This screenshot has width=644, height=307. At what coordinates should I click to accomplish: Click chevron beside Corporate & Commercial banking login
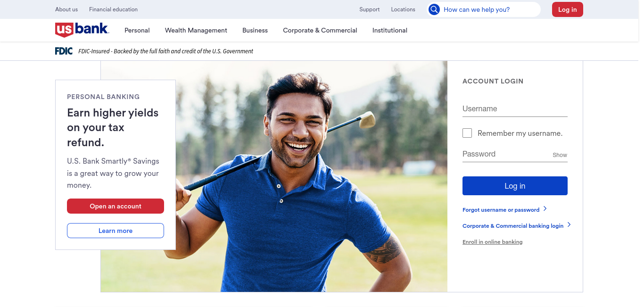pyautogui.click(x=569, y=224)
